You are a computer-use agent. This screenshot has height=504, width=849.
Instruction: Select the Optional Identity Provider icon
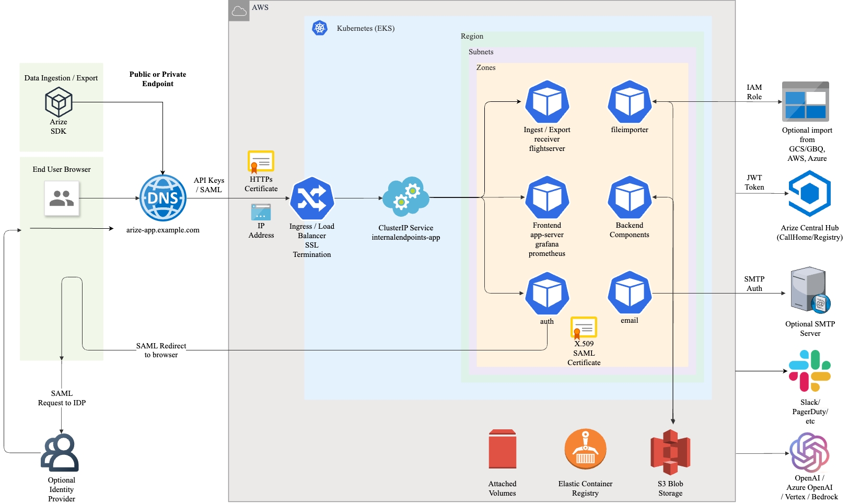pos(61,453)
